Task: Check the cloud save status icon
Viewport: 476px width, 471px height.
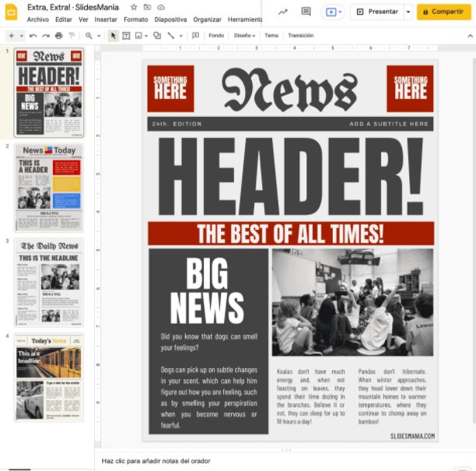Action: pyautogui.click(x=161, y=7)
